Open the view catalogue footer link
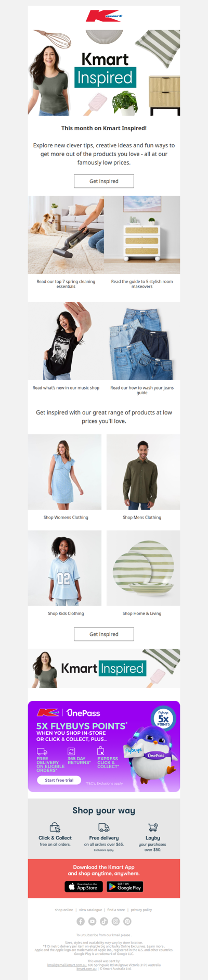The image size is (208, 980). (90, 910)
